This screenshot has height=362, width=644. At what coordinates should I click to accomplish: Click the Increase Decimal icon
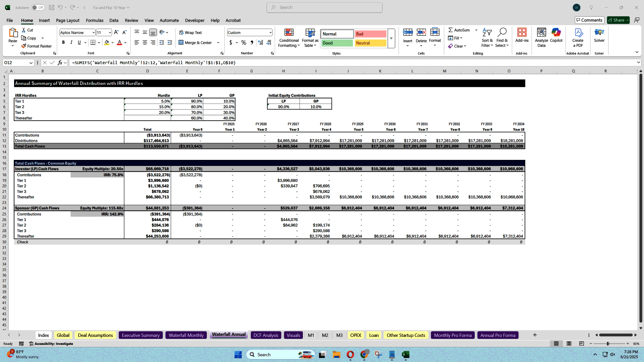[x=261, y=43]
